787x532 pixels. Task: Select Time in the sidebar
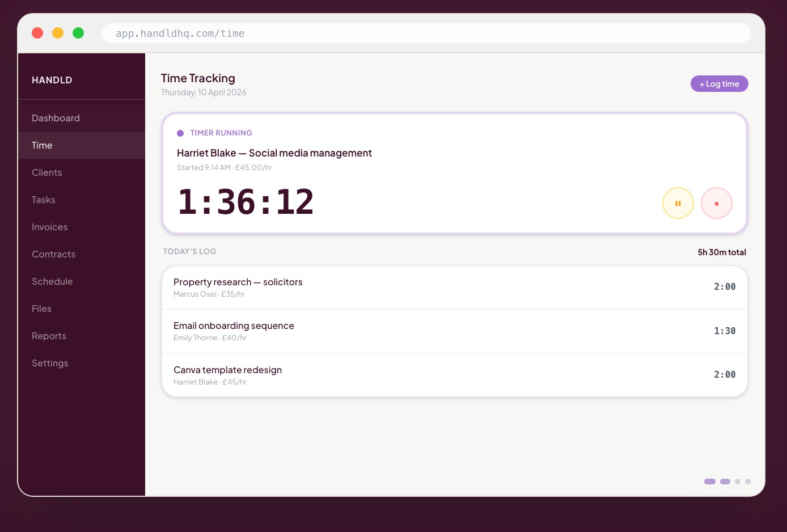(42, 145)
